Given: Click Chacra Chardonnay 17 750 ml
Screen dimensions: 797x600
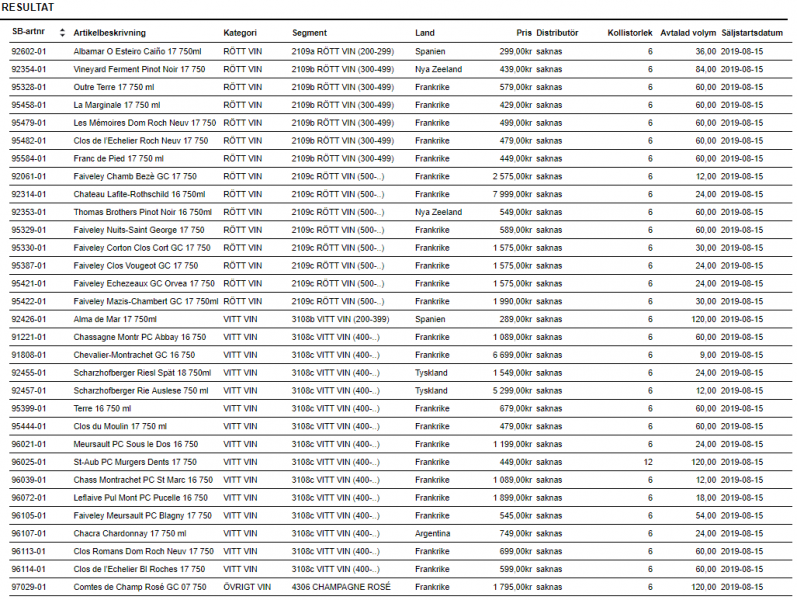Looking at the screenshot, I should click(130, 533).
